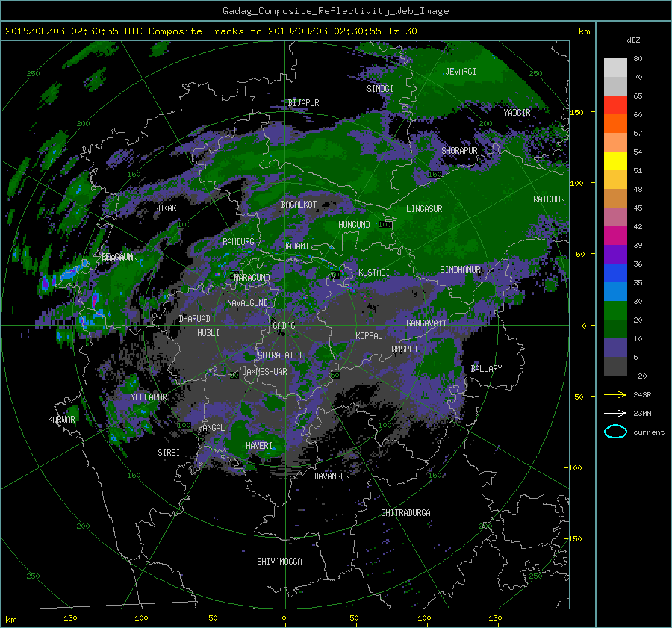Viewport: 672px width, 628px height.
Task: Click the HUBLI city label
Action: click(208, 333)
